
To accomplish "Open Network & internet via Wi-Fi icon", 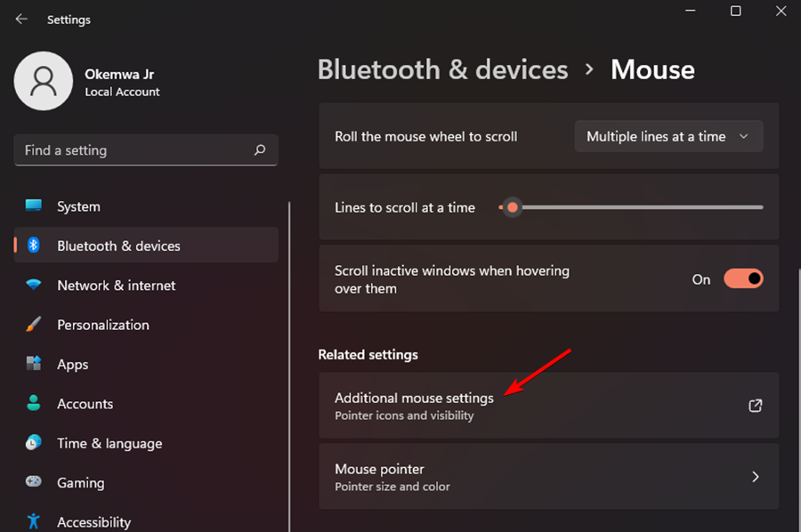I will coord(34,286).
